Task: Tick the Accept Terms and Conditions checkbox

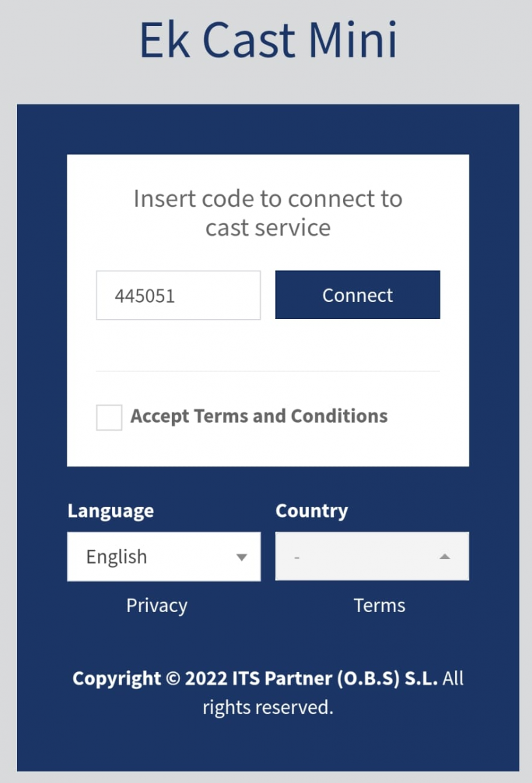Action: (x=109, y=418)
